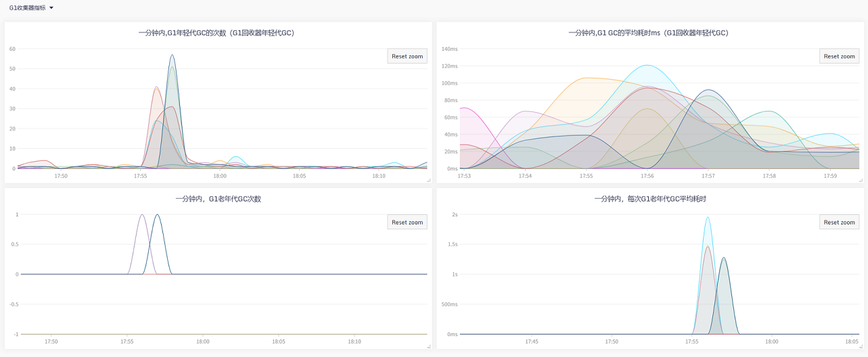Click resize handle of young GC count panel
This screenshot has height=357, width=868.
click(428, 181)
